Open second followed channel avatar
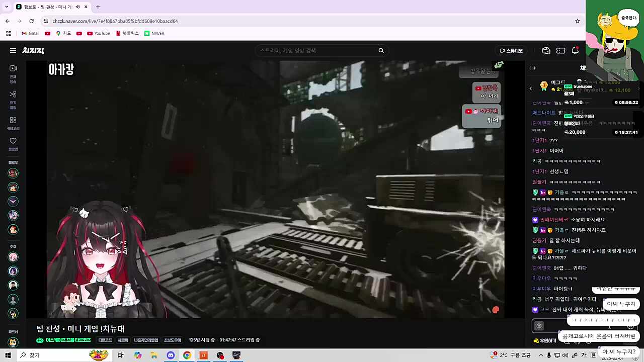Viewport: 644px width, 362px height. tap(13, 187)
